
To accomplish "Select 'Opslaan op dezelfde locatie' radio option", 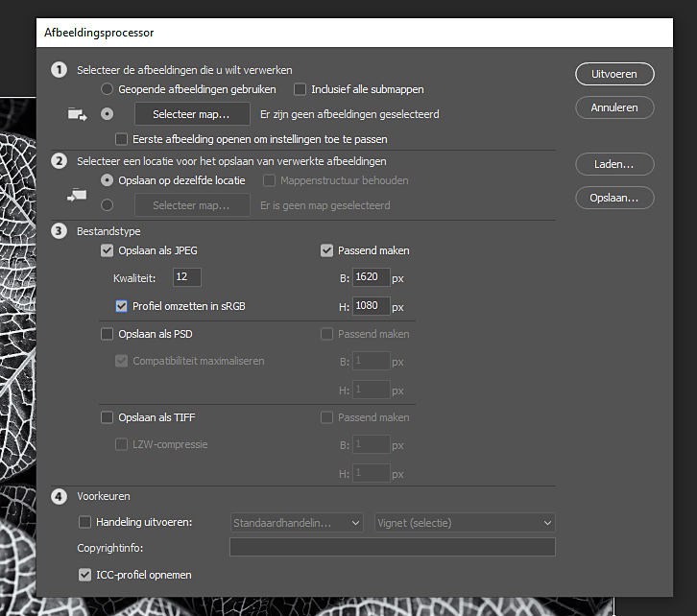I will (108, 180).
